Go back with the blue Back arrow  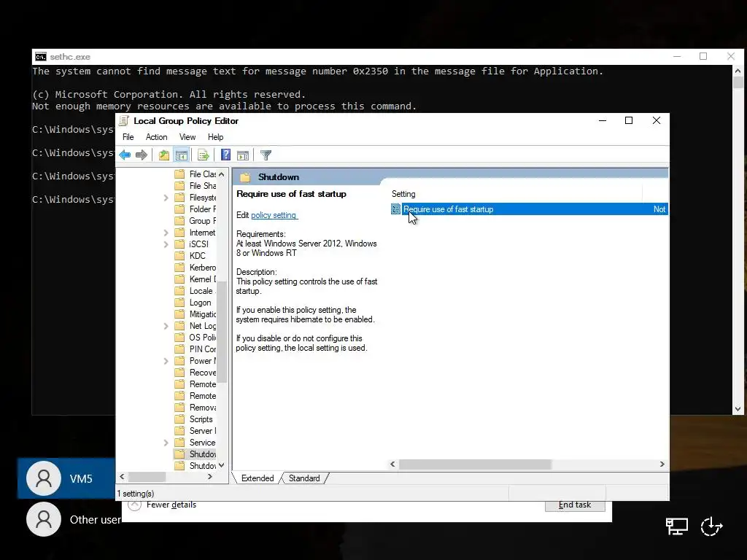125,155
